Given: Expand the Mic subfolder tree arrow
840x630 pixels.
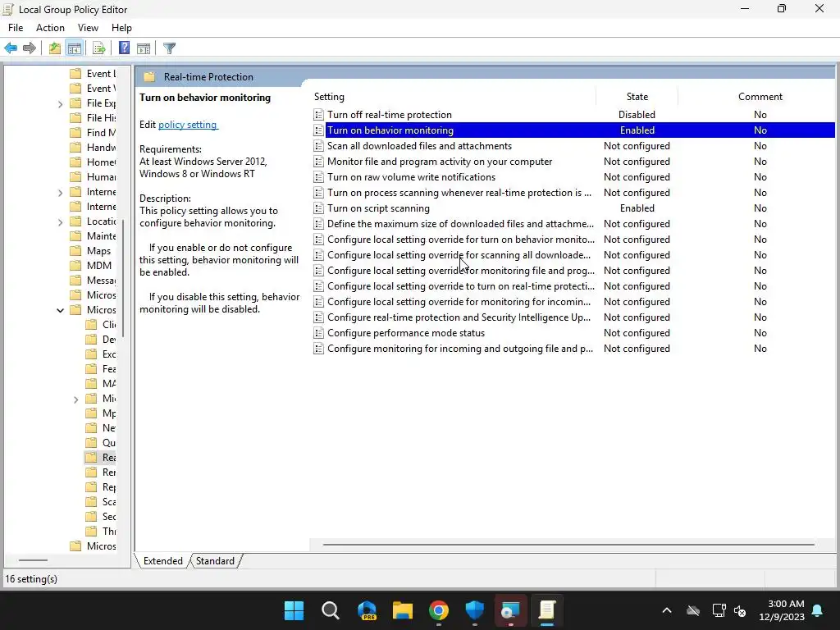Looking at the screenshot, I should (75, 399).
